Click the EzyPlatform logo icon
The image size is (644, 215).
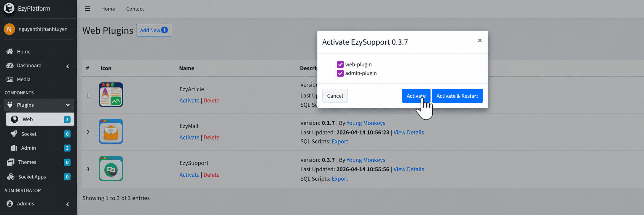coord(9,8)
